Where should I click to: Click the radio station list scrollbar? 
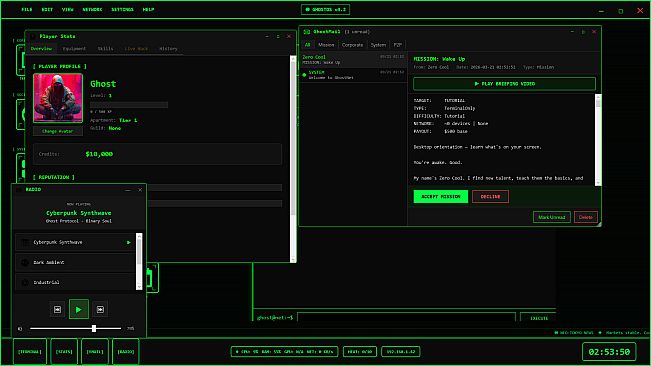coord(139,261)
